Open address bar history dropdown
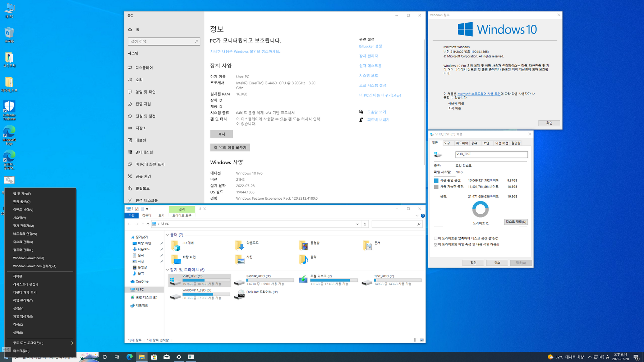The height and width of the screenshot is (362, 644). click(357, 224)
